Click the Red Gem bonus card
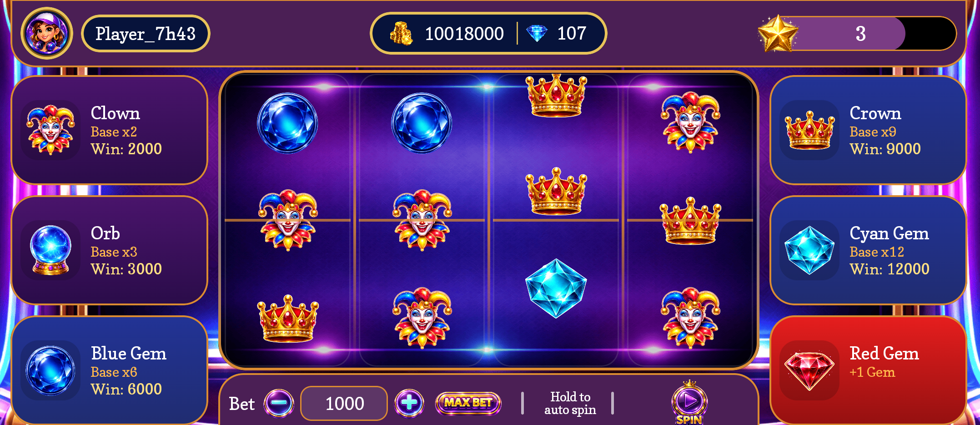Viewport: 980px width, 425px height. pos(868,370)
